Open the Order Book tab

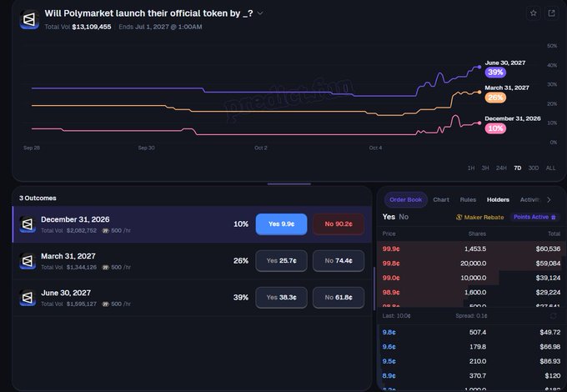point(406,199)
